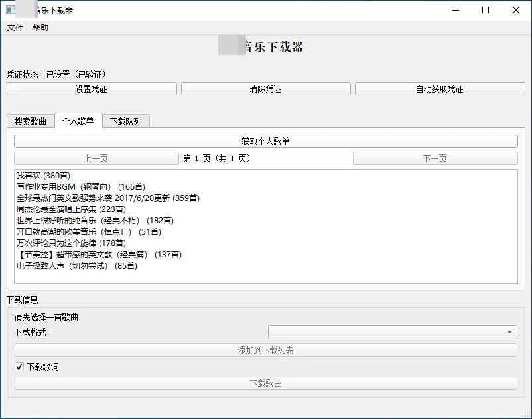Screen dimensions: 532x419
Task: Expand the 下载格式 dropdown
Action: pos(392,332)
